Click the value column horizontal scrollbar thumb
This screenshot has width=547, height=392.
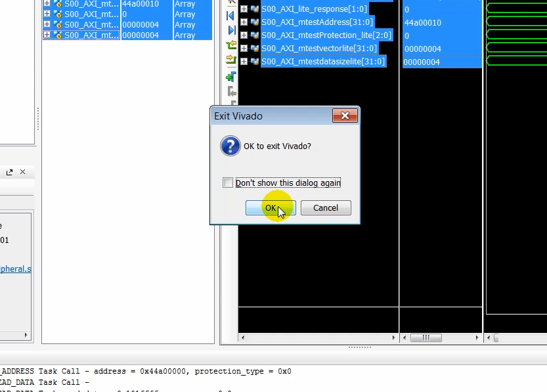point(425,338)
